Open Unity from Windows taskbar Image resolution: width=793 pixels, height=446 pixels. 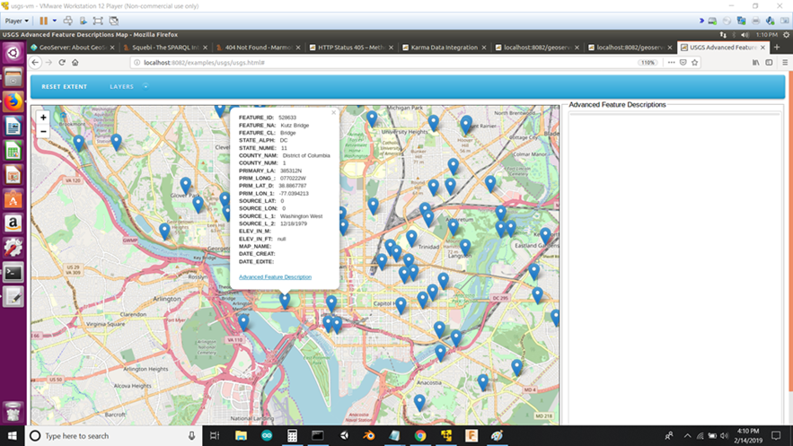point(343,435)
